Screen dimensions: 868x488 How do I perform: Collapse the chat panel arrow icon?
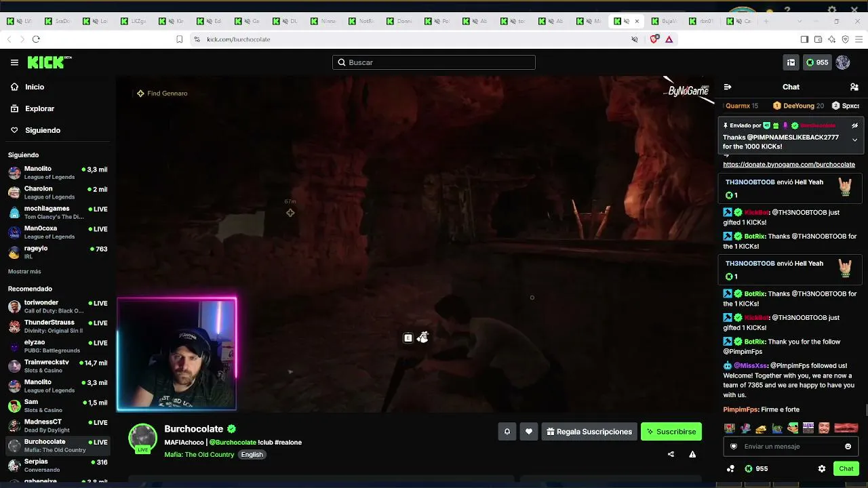pos(728,87)
